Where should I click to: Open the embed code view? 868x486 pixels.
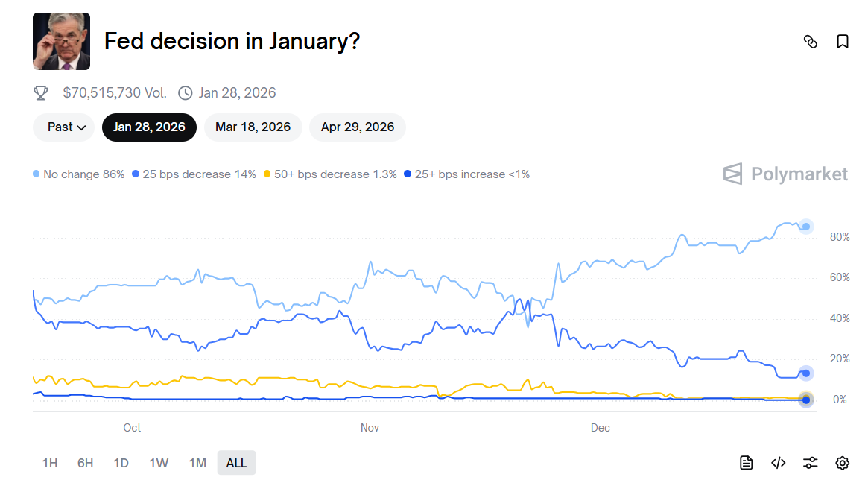pos(778,463)
